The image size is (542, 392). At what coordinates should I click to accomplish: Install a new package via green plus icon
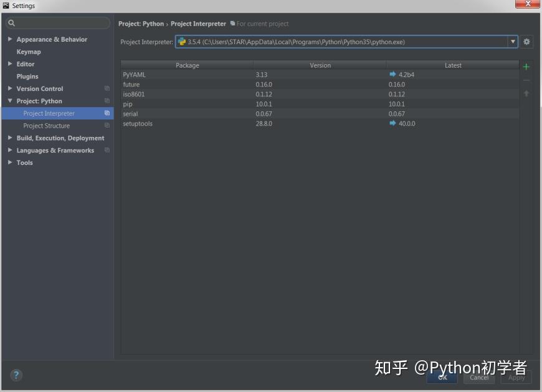526,66
